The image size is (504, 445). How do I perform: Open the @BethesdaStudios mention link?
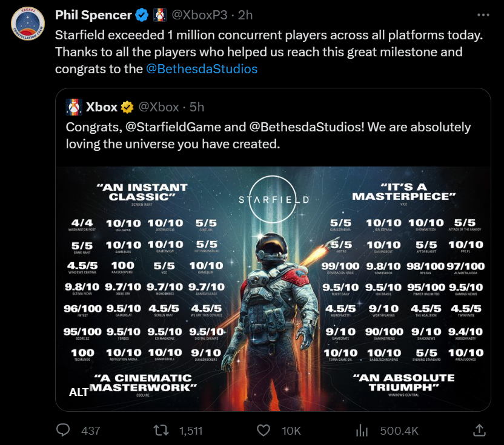click(x=202, y=69)
